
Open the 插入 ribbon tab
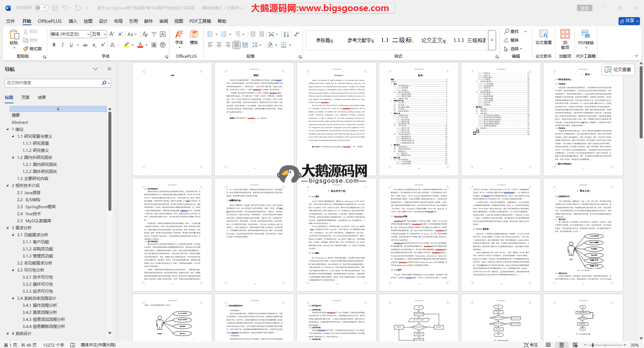tap(73, 21)
